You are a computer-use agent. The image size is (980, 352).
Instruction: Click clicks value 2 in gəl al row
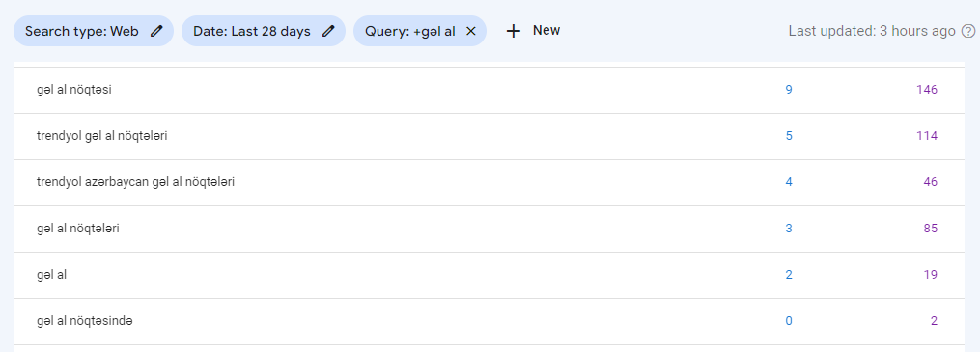click(789, 275)
